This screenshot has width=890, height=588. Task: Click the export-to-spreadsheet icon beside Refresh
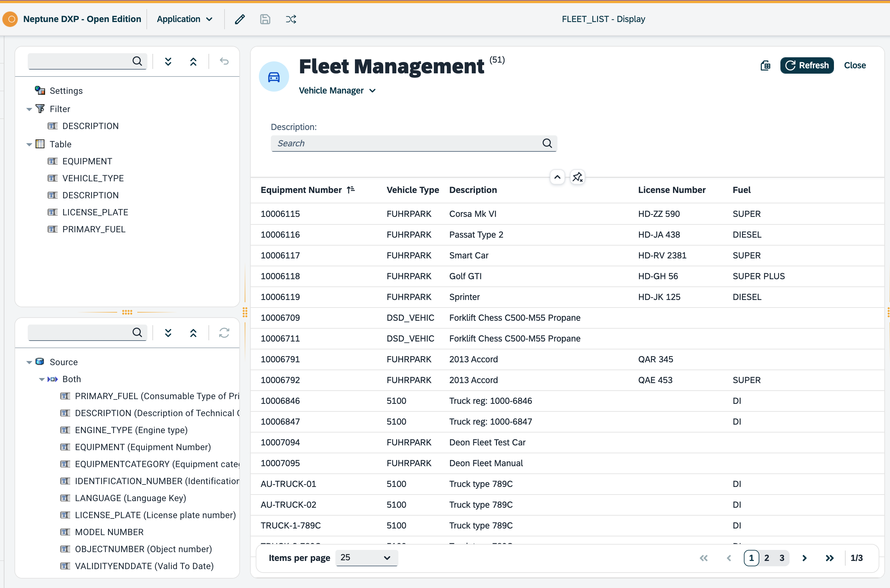pos(765,65)
